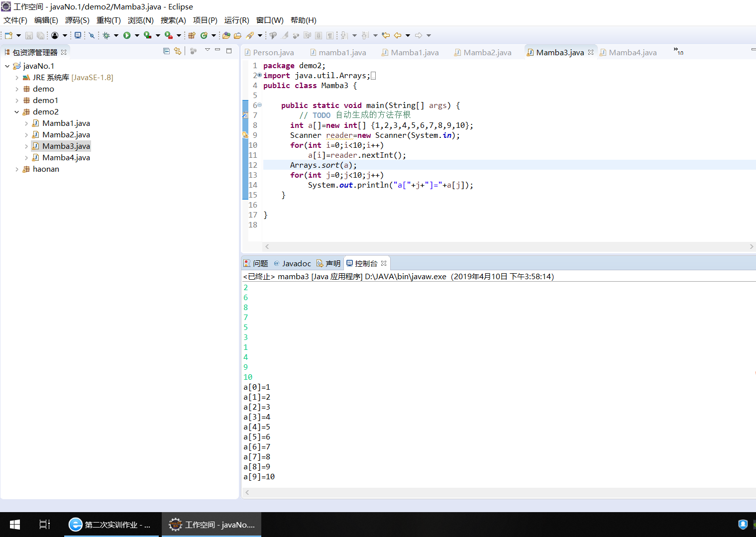Click the console horizontal scrollbar
The image size is (756, 537).
pos(499,492)
